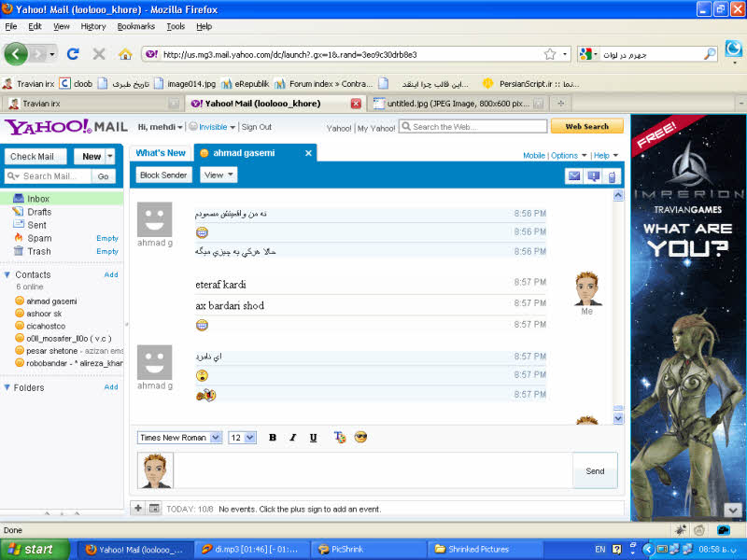Open the text color picker icon
The width and height of the screenshot is (747, 560).
[340, 437]
